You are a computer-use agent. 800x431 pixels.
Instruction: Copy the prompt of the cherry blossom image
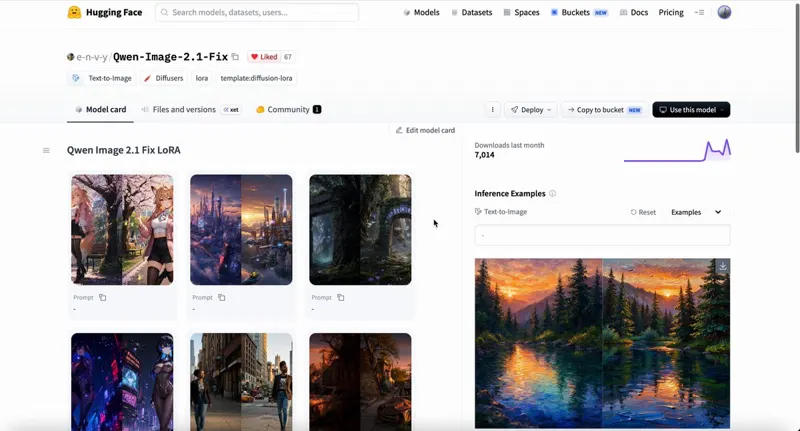coord(103,297)
